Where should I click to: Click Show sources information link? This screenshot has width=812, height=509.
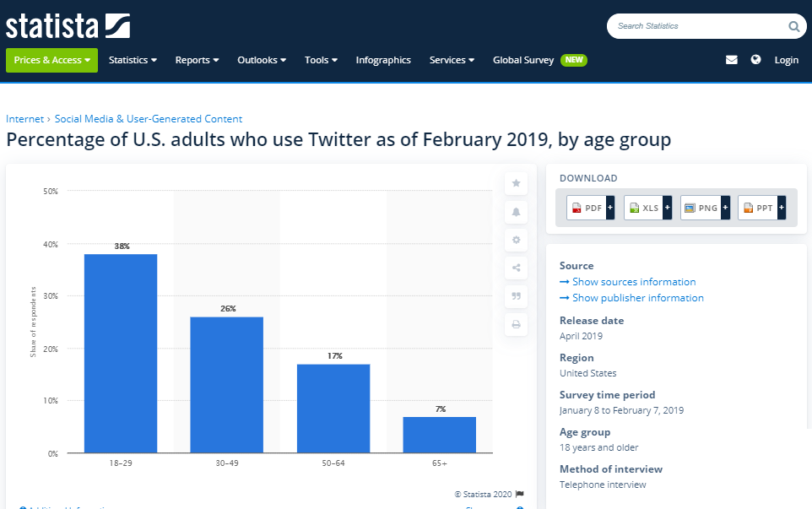tap(633, 282)
